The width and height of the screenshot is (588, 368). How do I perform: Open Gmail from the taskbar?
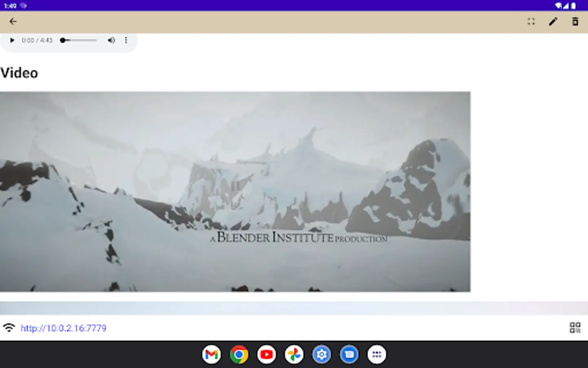[212, 355]
